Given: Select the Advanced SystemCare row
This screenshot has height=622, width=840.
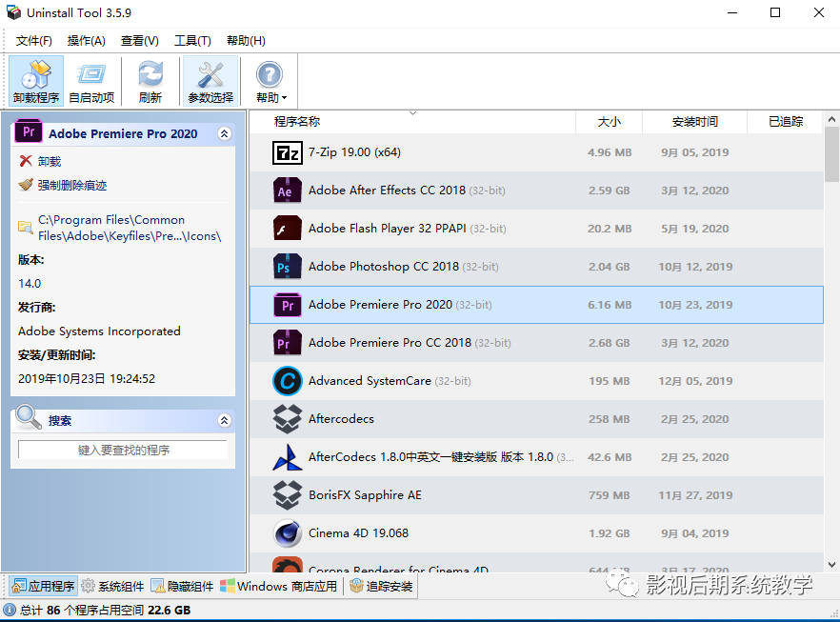Looking at the screenshot, I should click(x=536, y=381).
